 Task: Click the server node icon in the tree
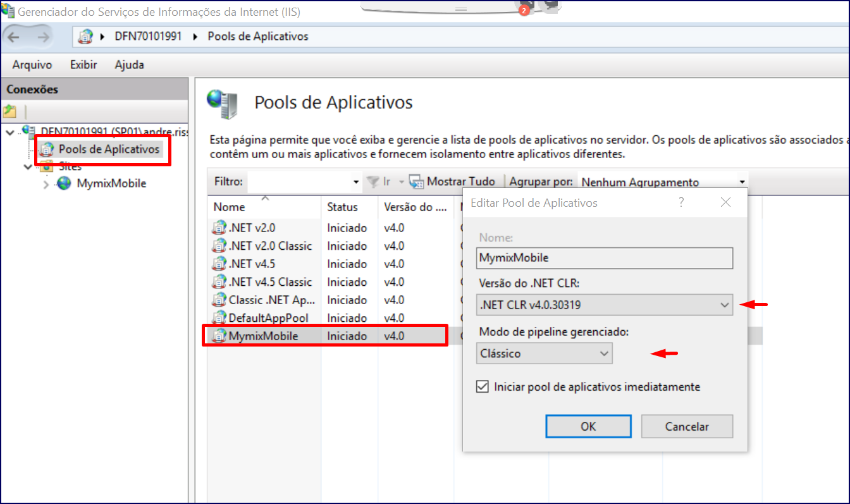pos(29,132)
